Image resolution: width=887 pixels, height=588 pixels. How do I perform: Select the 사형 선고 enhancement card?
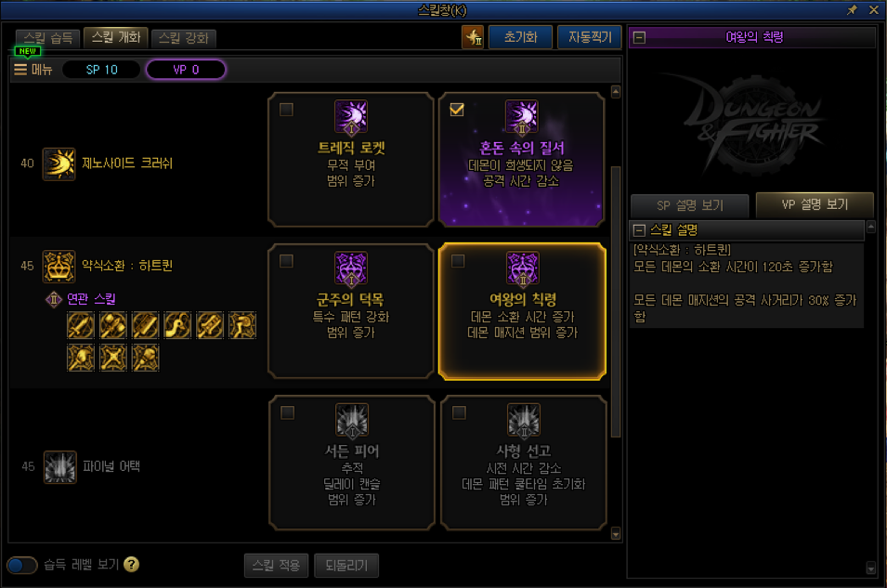pyautogui.click(x=523, y=463)
